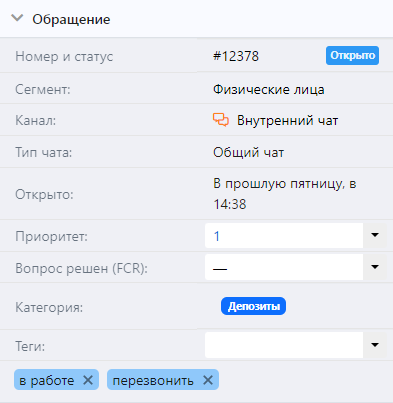Click the Номер и статус label
This screenshot has width=393, height=403.
[x=64, y=56]
